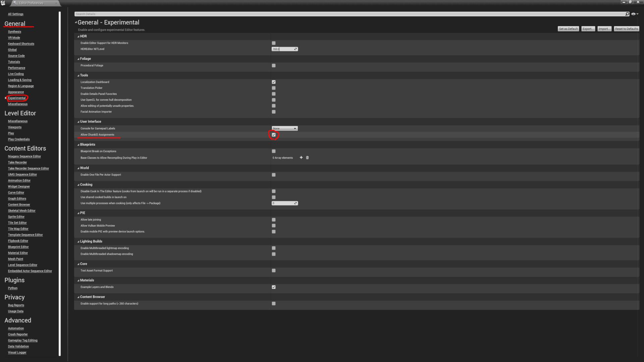Screen dimensions: 644x362
Task: Open Console for Gamepad Labels dropdown
Action: click(x=284, y=129)
